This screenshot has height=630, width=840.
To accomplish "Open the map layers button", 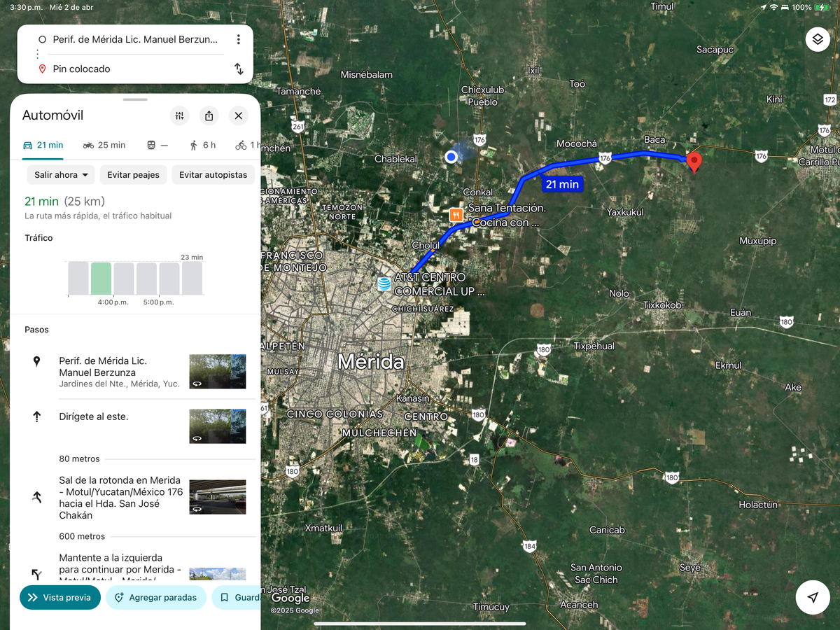I will pos(817,39).
